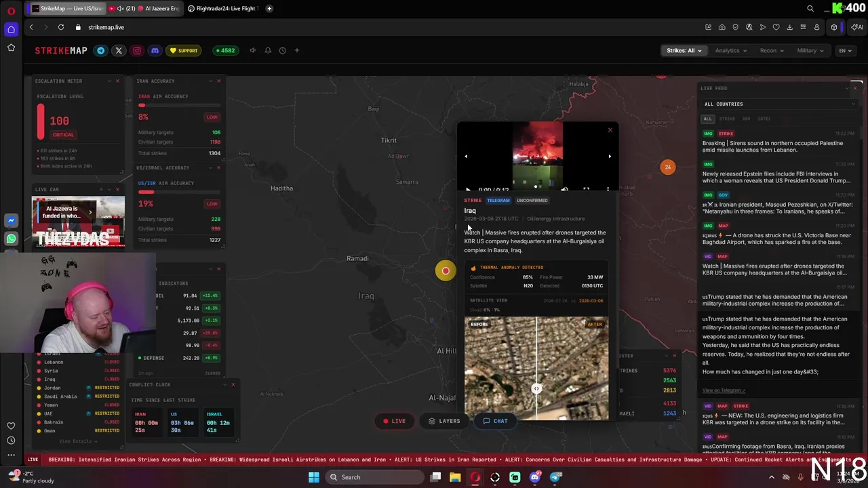Viewport: 868px width, 488px height.
Task: Click the orange 24 cluster marker
Action: click(x=668, y=167)
